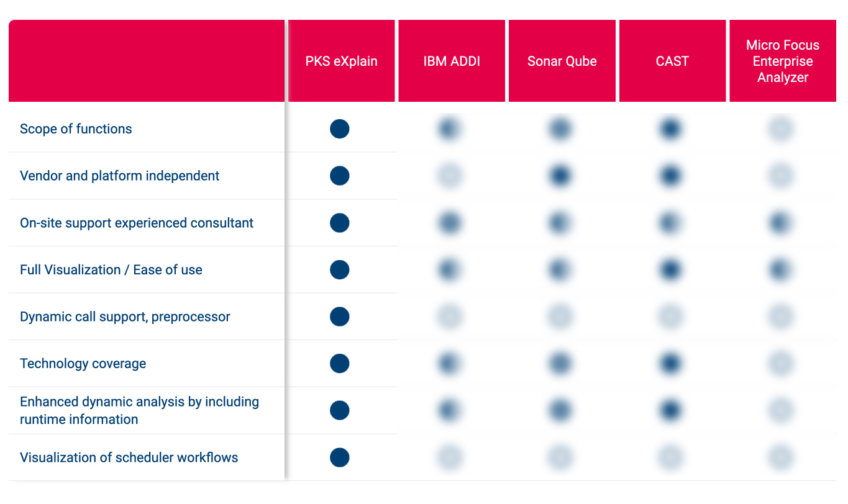Select the PKS eXplain column header
The image size is (848, 504).
point(342,61)
